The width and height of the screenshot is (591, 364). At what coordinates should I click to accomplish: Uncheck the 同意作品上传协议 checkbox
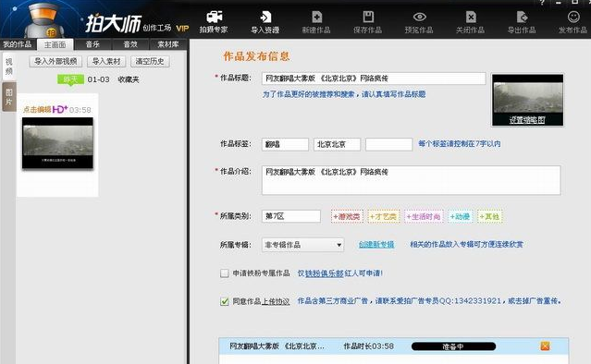click(224, 301)
